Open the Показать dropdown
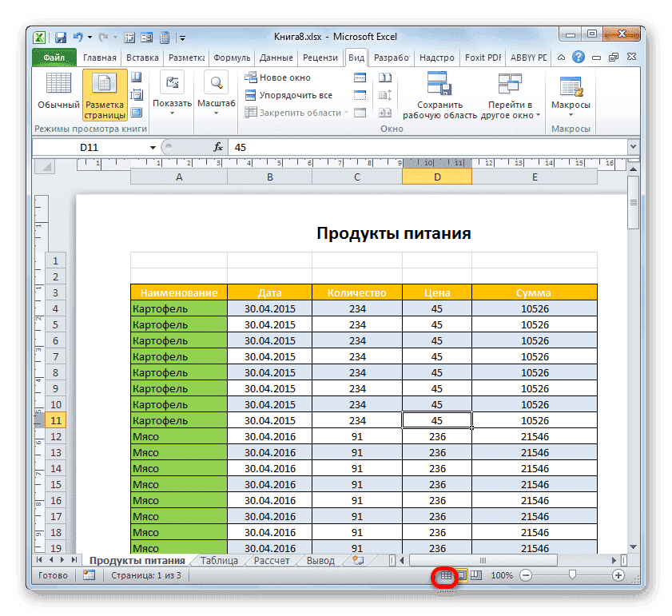 pyautogui.click(x=172, y=93)
